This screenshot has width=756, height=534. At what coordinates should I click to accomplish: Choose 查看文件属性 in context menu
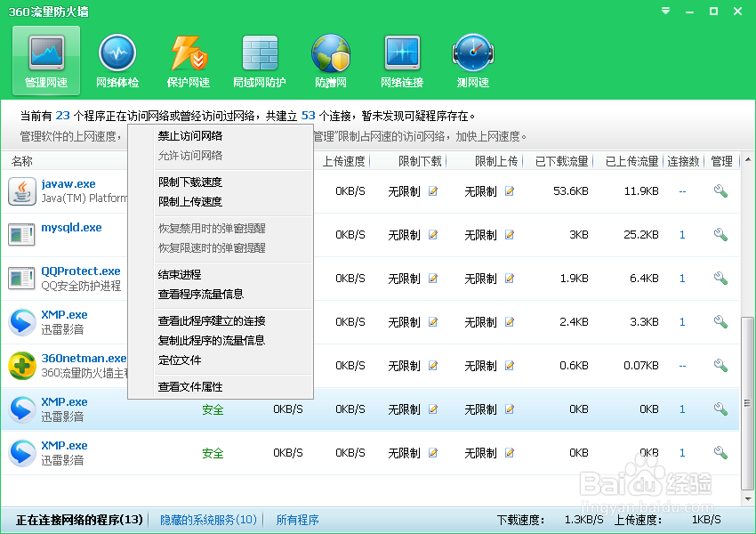(190, 387)
